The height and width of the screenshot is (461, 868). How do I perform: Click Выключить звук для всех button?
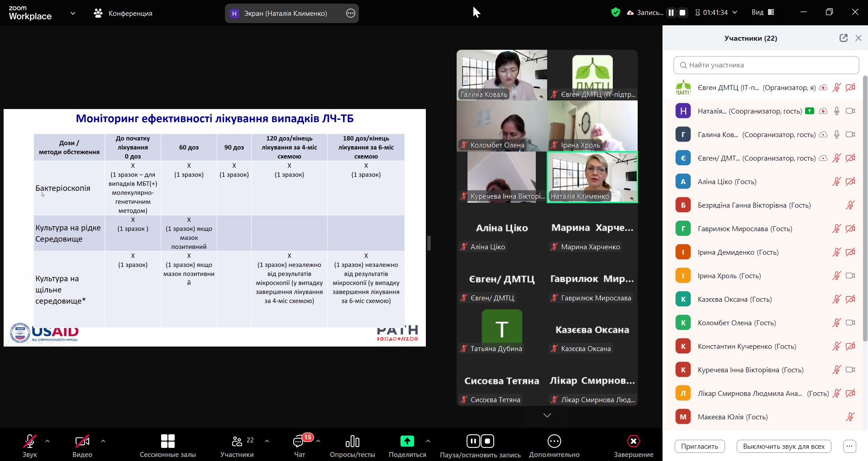pyautogui.click(x=783, y=446)
